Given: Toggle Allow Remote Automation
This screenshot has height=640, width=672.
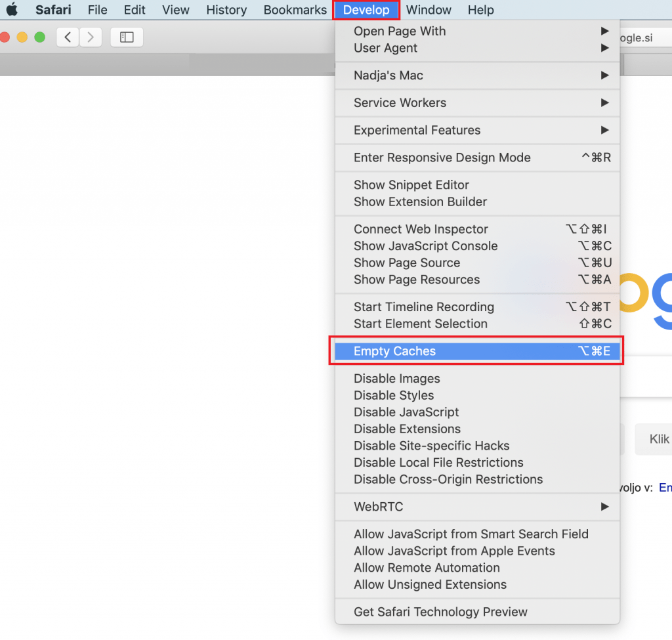Looking at the screenshot, I should (478, 568).
